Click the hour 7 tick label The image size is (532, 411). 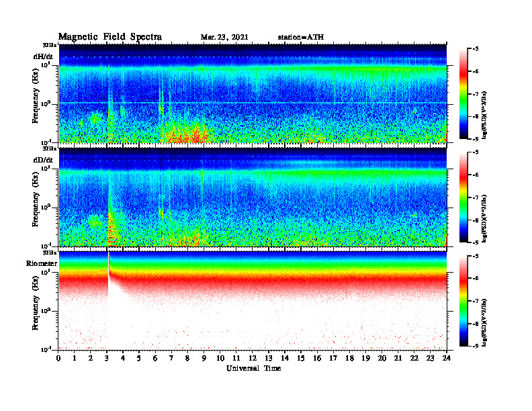pos(171,358)
